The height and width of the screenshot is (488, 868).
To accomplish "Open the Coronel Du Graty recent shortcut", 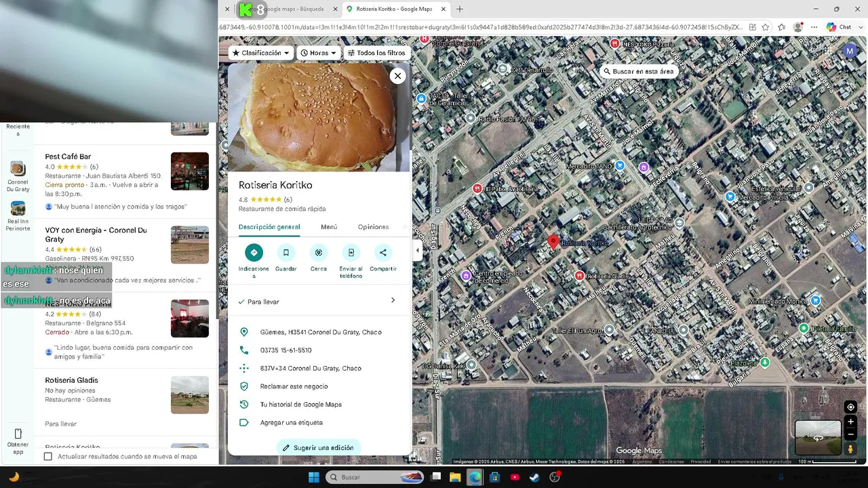I will pyautogui.click(x=18, y=176).
